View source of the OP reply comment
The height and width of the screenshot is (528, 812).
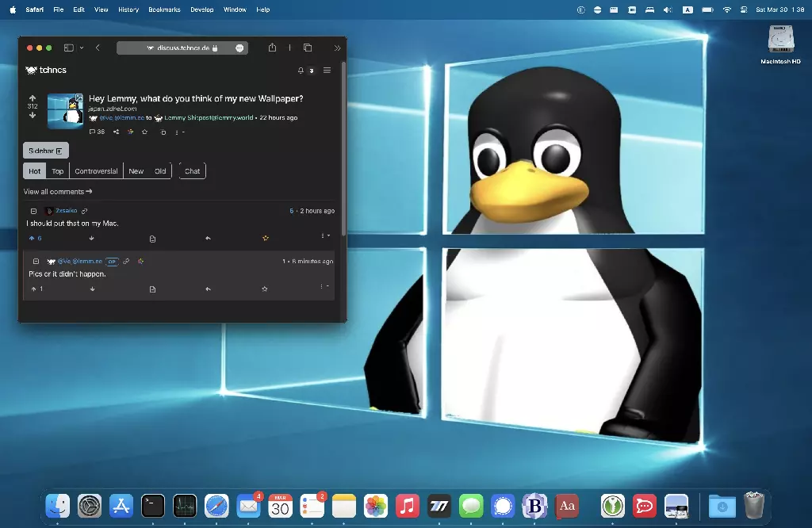152,289
